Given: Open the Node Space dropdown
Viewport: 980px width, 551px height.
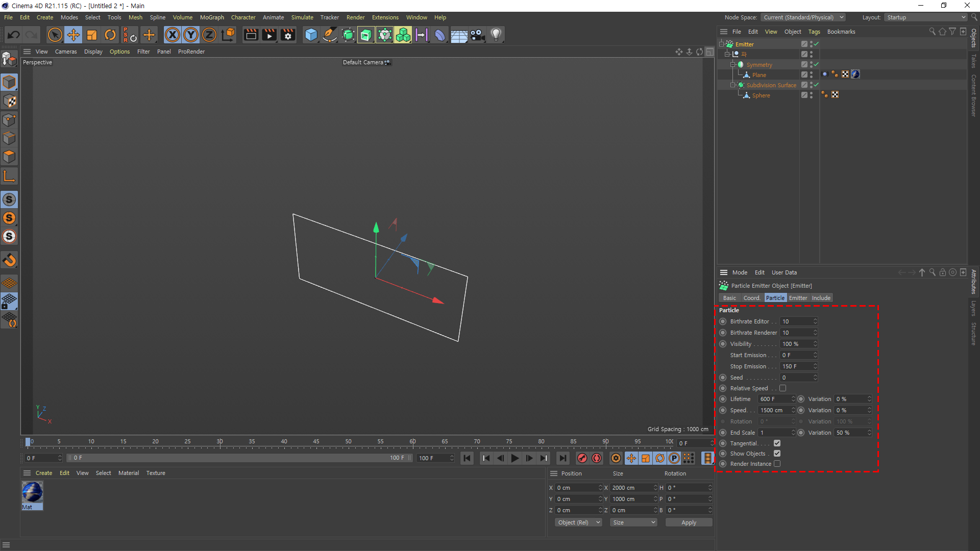Looking at the screenshot, I should [803, 17].
